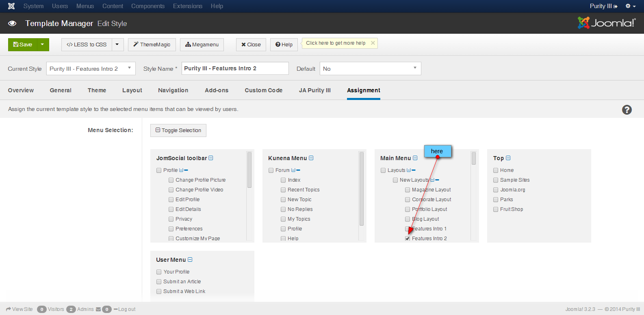
Task: Click the Toggle Selection button
Action: coord(178,130)
